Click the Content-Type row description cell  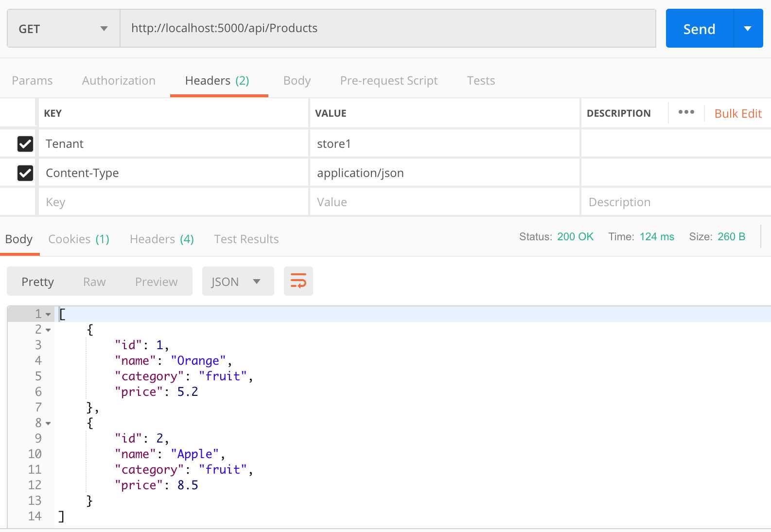tap(676, 173)
